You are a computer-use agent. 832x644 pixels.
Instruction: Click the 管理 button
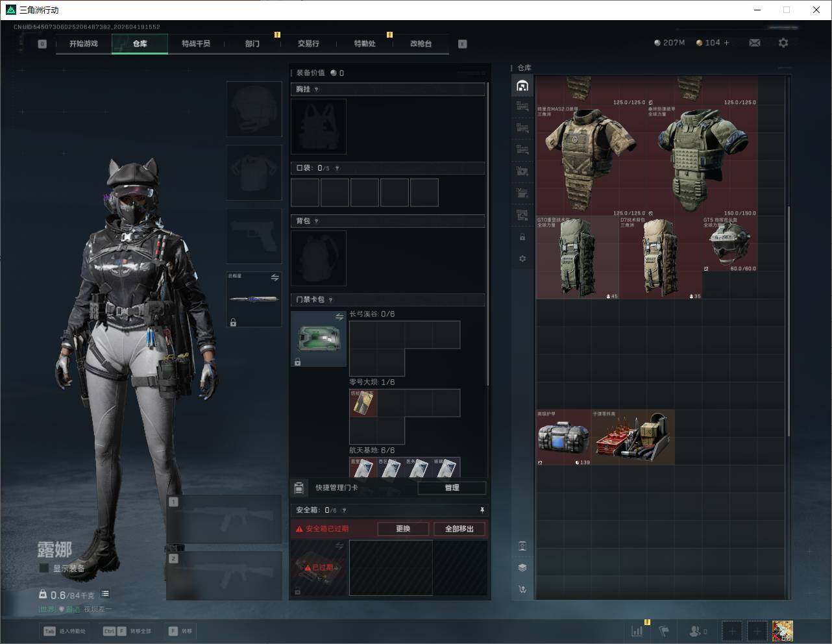(x=452, y=488)
